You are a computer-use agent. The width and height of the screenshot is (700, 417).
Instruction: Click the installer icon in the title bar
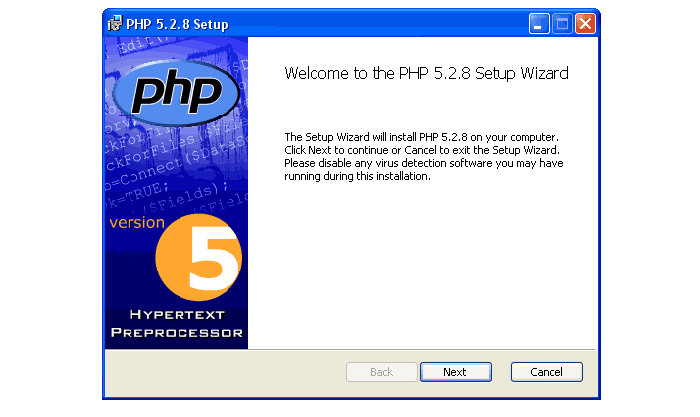point(115,24)
